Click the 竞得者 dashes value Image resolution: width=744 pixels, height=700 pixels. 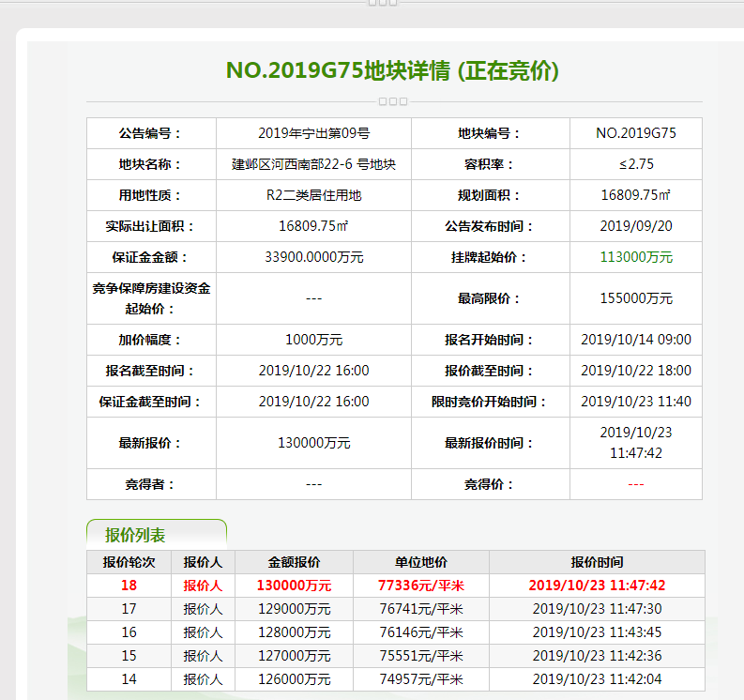click(313, 484)
